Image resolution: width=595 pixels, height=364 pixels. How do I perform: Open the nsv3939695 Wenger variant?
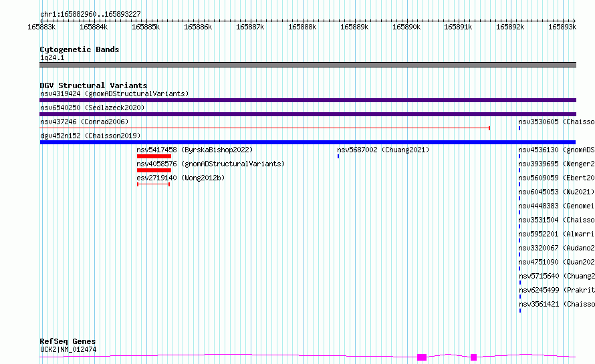coord(556,164)
